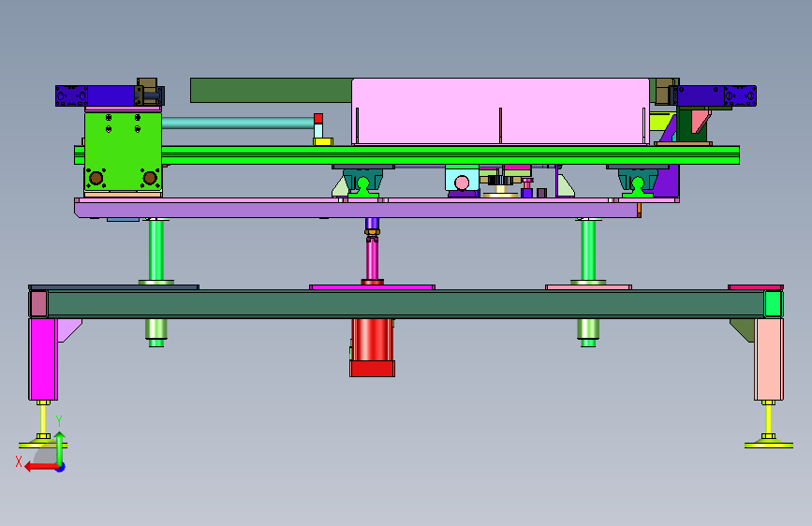812x526 pixels.
Task: Select the magenta left frame leg
Action: click(x=43, y=359)
